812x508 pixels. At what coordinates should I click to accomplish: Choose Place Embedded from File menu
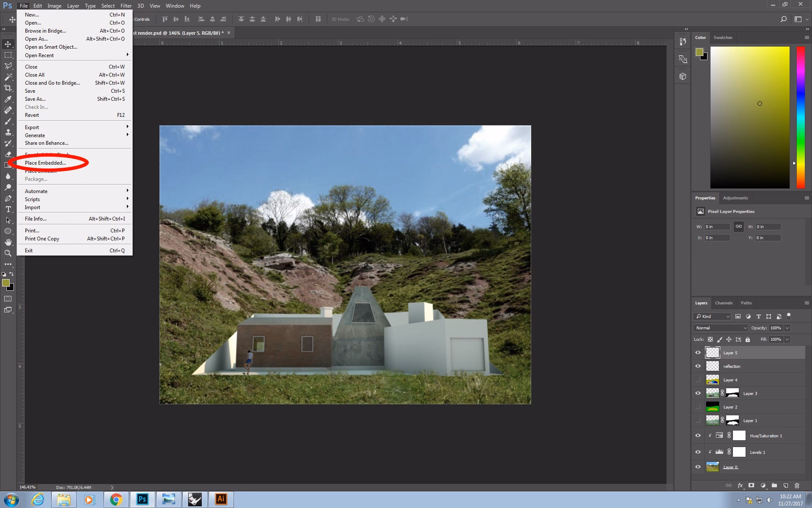(x=45, y=163)
